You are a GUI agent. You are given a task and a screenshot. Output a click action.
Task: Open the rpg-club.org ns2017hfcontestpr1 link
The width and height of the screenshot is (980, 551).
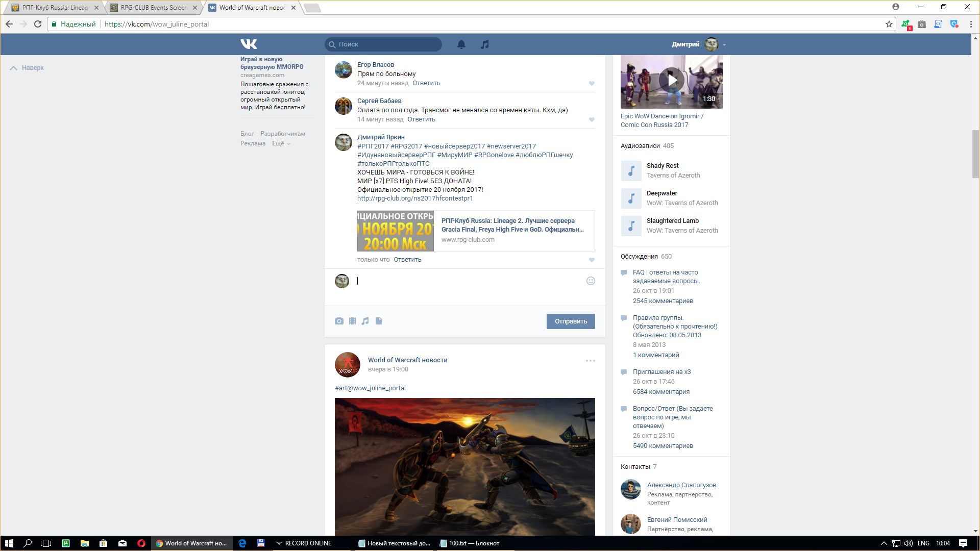click(414, 198)
